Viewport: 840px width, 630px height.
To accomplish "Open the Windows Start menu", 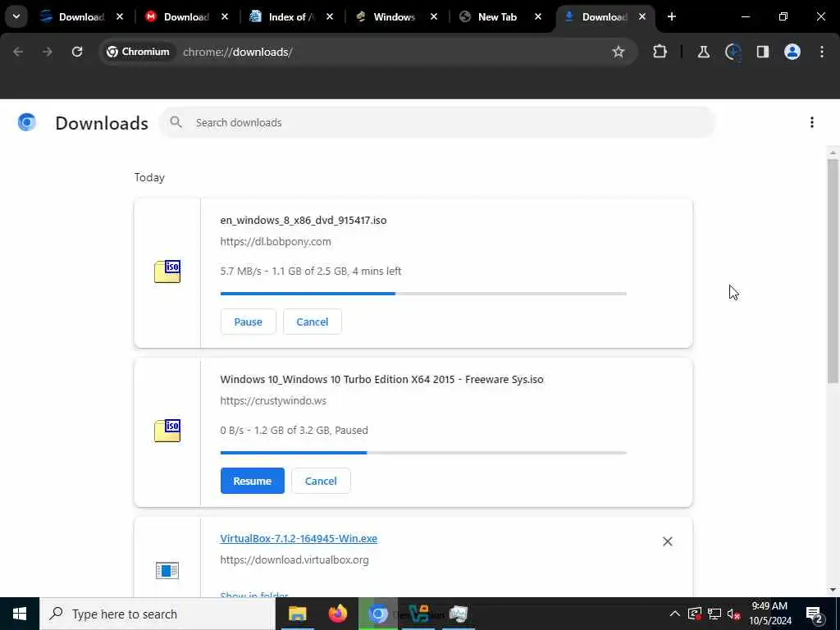I will (x=20, y=614).
